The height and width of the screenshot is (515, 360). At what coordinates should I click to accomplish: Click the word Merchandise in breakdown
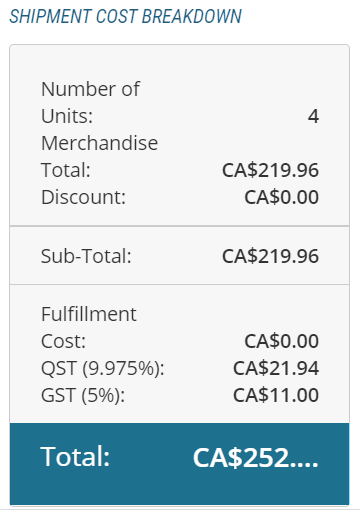pyautogui.click(x=99, y=143)
